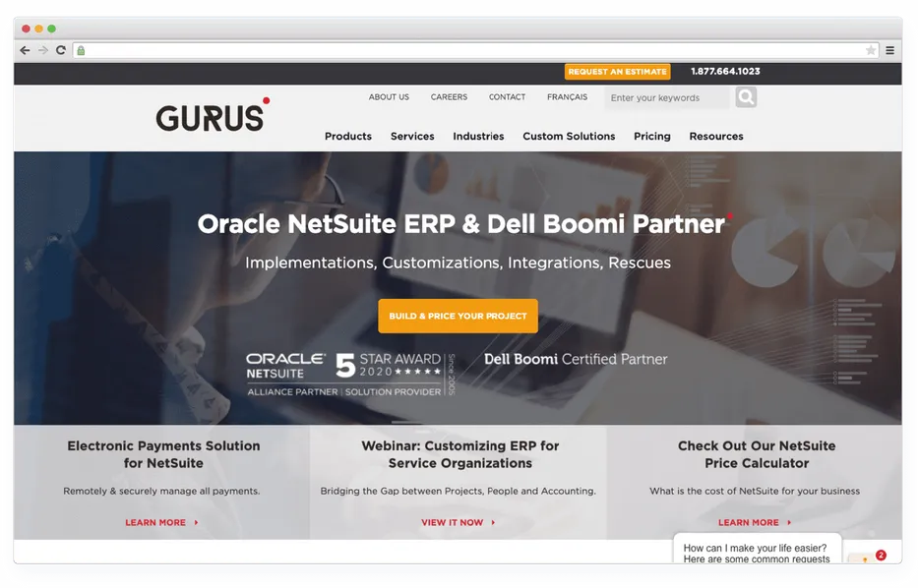Screen dimensions: 918x588
Task: Open the chat widget notification badge
Action: click(881, 554)
